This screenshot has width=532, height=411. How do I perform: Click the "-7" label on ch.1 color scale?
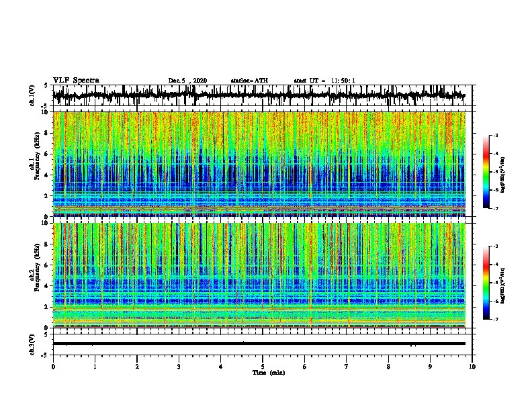(x=495, y=208)
